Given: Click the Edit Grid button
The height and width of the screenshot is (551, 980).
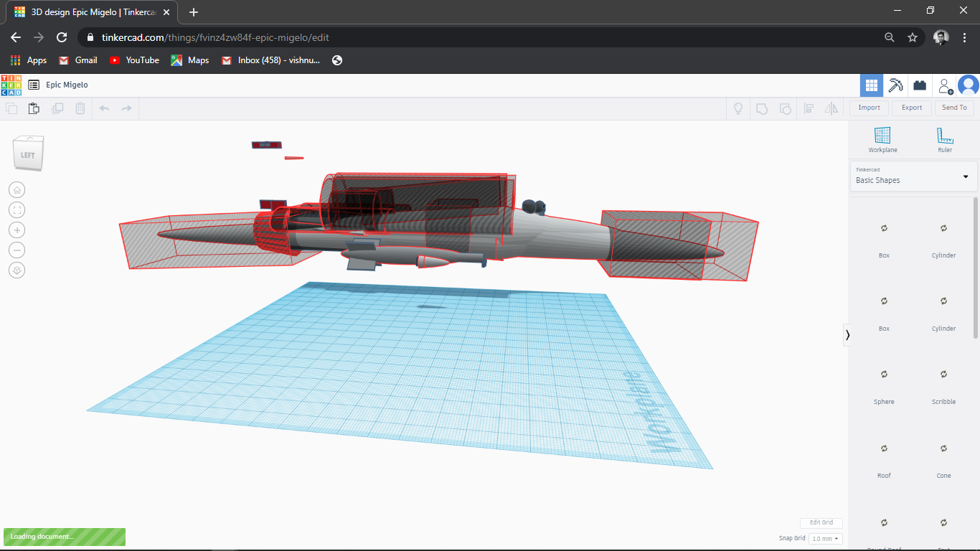Looking at the screenshot, I should pyautogui.click(x=821, y=522).
